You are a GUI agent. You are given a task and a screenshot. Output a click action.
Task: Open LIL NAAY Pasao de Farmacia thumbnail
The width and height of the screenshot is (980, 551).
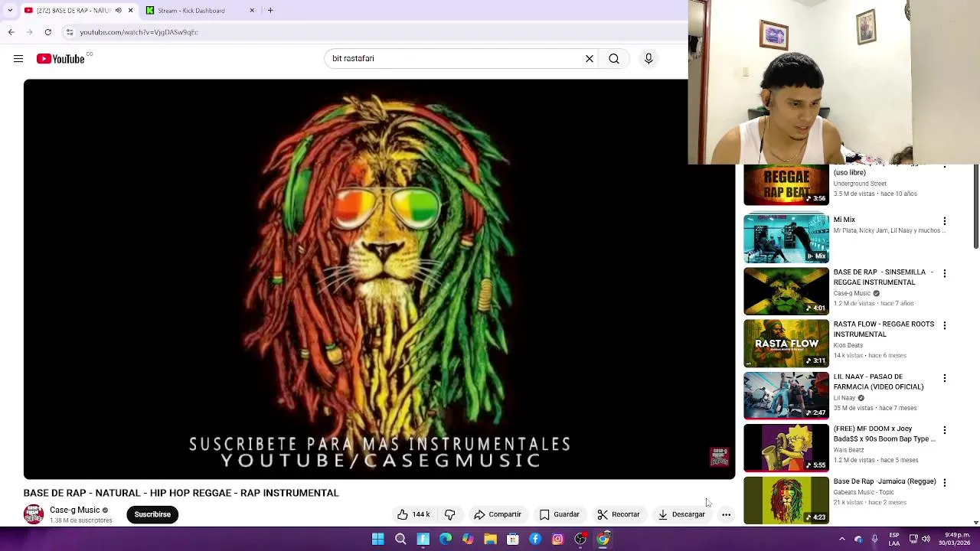coord(786,396)
